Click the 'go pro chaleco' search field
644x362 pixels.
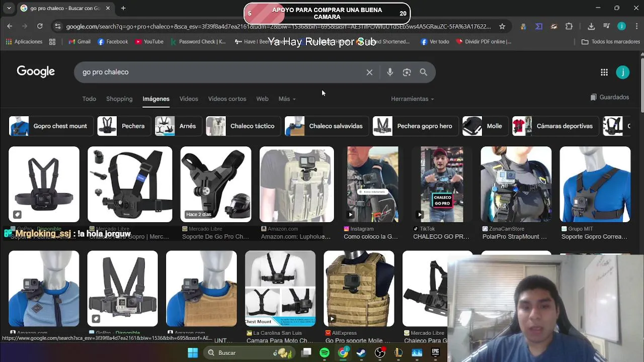[x=221, y=72]
